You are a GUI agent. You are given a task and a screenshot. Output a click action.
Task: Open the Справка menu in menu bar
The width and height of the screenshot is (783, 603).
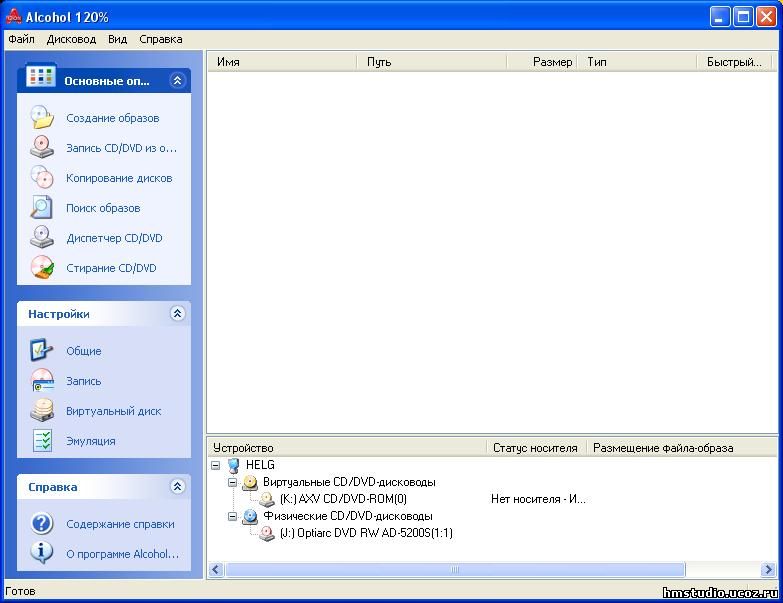point(161,39)
